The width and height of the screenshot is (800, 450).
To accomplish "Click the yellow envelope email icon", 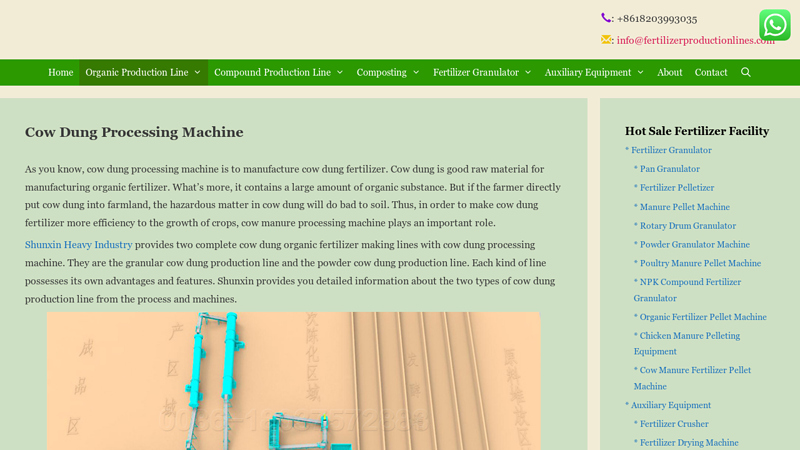I will point(606,40).
